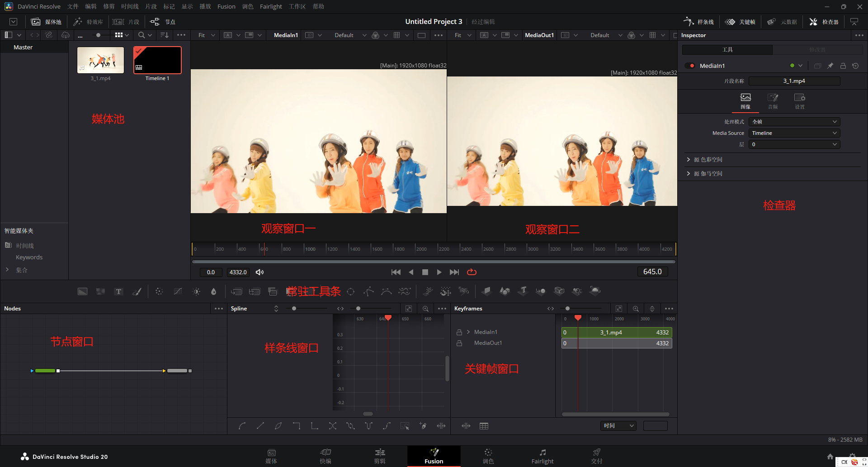Toggle the MediaIn1 node enable switch
The height and width of the screenshot is (467, 868).
(690, 66)
